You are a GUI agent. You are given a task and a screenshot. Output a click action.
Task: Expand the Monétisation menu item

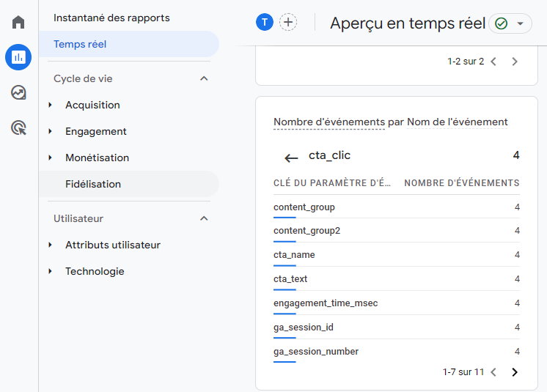[x=97, y=158]
